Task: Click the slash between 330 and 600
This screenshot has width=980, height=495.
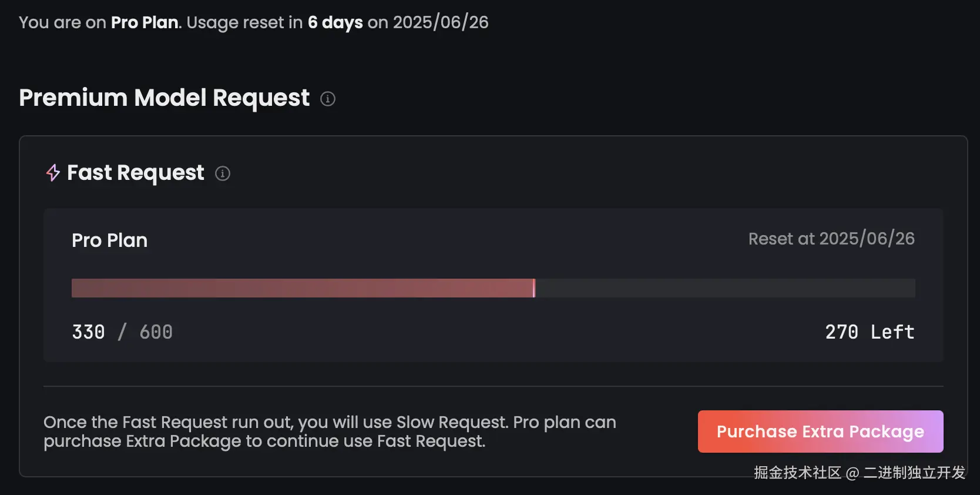Action: [x=122, y=332]
